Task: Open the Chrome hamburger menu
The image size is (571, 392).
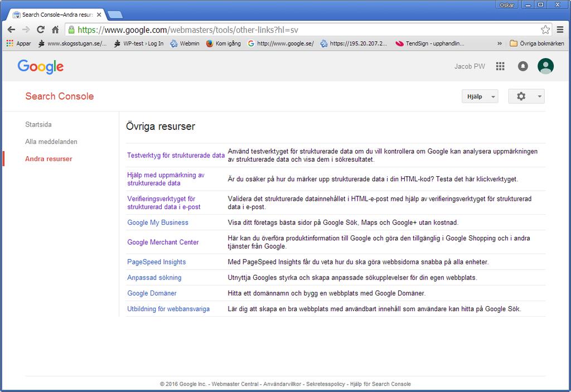Action: [560, 30]
